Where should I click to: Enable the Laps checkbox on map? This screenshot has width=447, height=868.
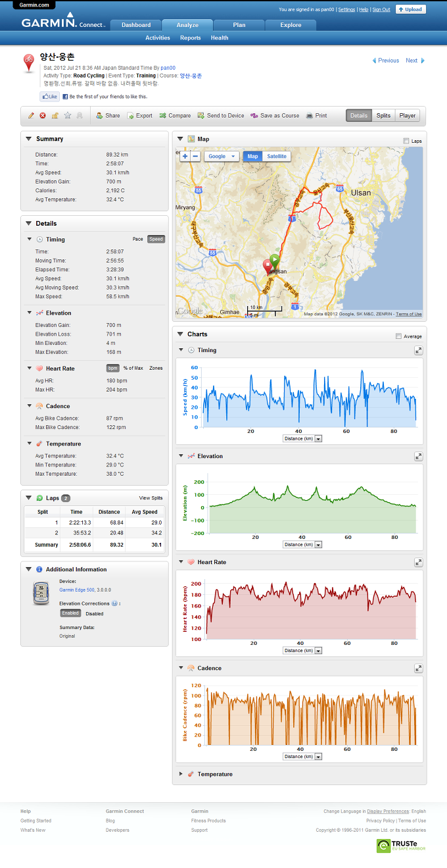click(x=406, y=141)
